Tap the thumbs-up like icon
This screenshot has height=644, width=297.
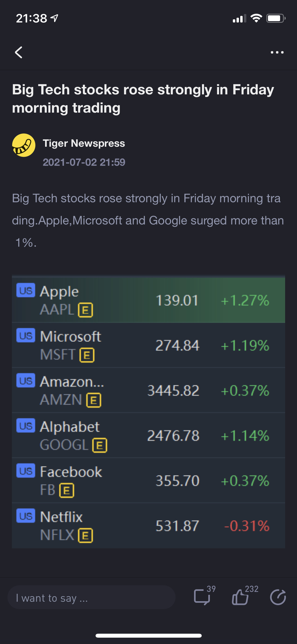240,597
